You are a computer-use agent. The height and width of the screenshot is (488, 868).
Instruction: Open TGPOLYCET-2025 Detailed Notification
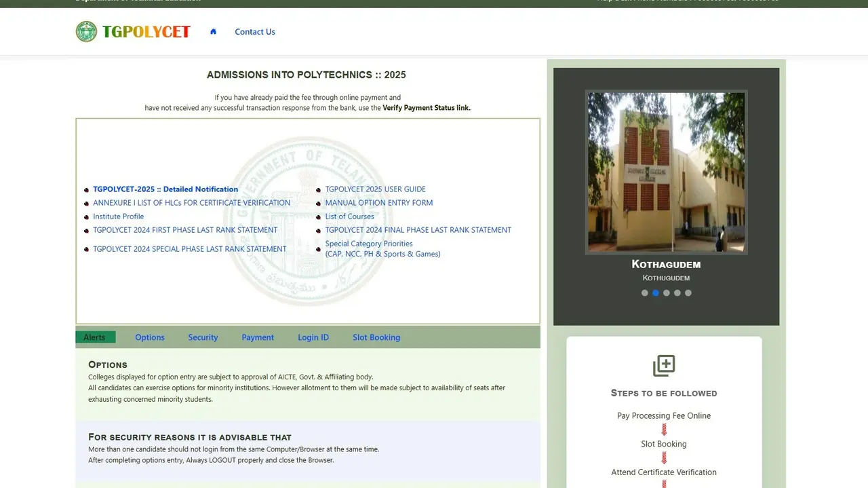165,189
